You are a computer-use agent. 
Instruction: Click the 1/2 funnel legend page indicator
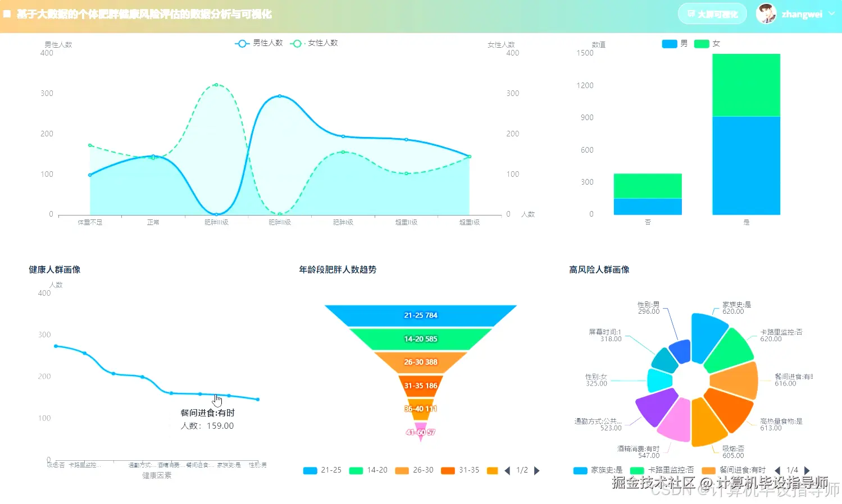pos(522,470)
